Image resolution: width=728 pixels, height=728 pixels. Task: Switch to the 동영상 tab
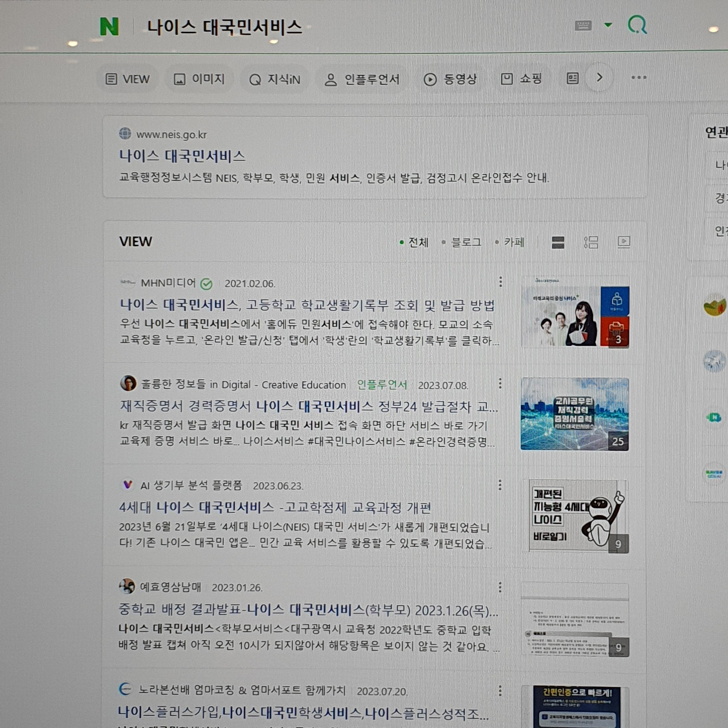coord(450,79)
